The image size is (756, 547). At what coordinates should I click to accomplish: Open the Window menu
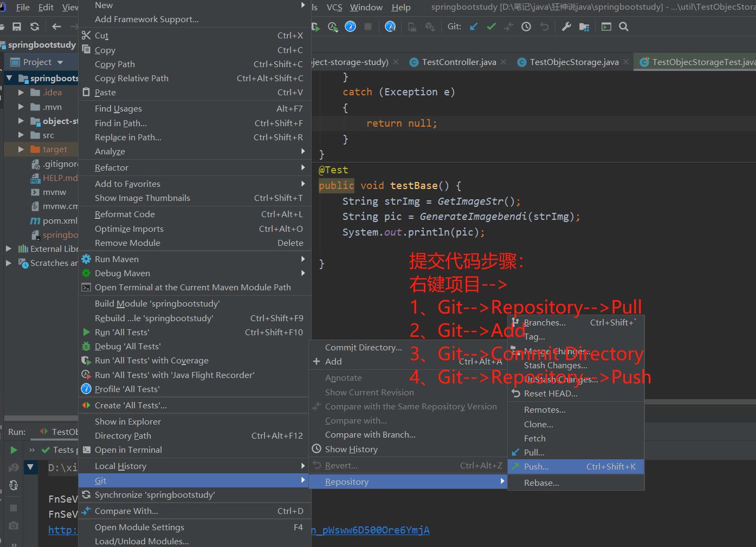(x=366, y=7)
